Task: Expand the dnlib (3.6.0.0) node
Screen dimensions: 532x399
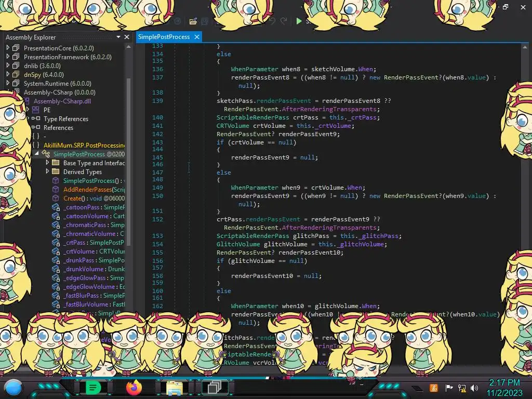Action: (x=8, y=65)
